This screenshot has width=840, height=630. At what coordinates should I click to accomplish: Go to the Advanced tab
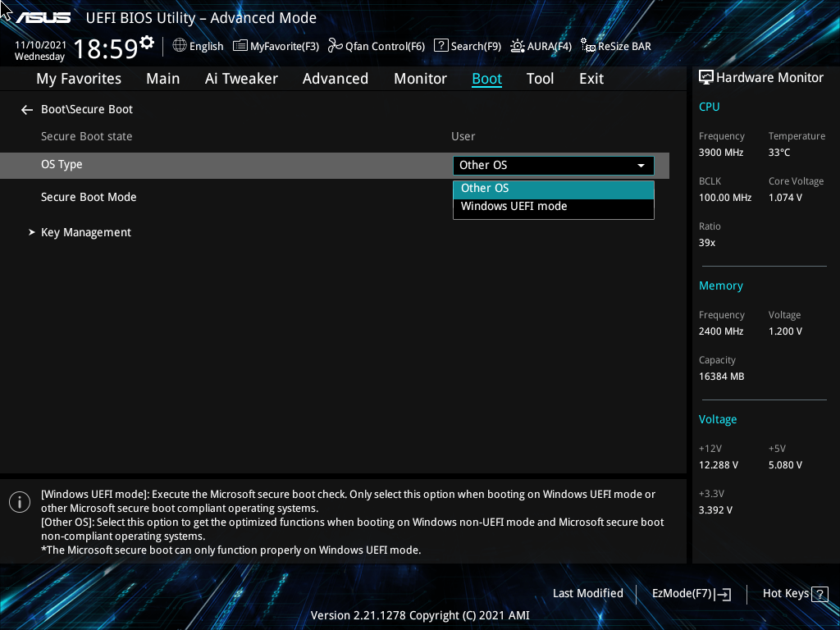[x=336, y=79]
